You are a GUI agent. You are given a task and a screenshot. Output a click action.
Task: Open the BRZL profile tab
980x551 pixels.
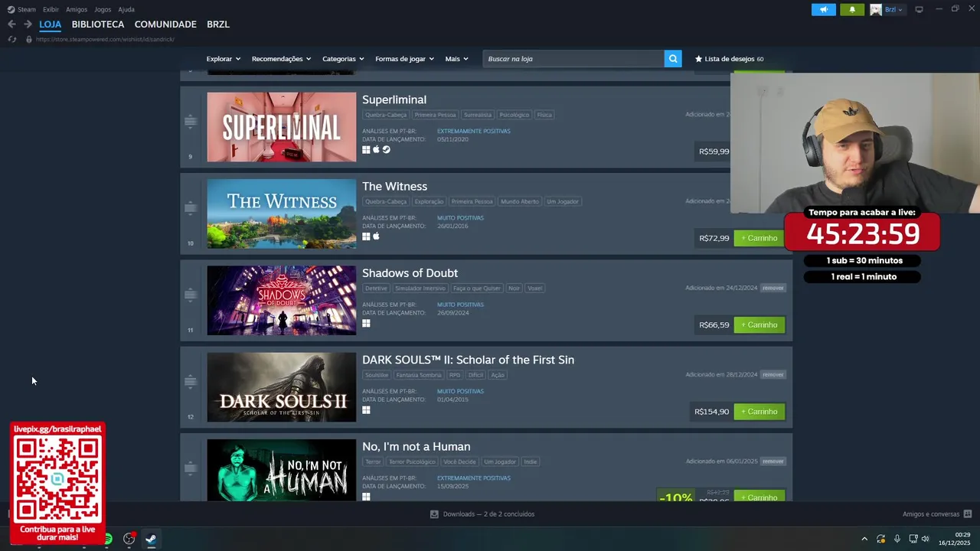218,24
